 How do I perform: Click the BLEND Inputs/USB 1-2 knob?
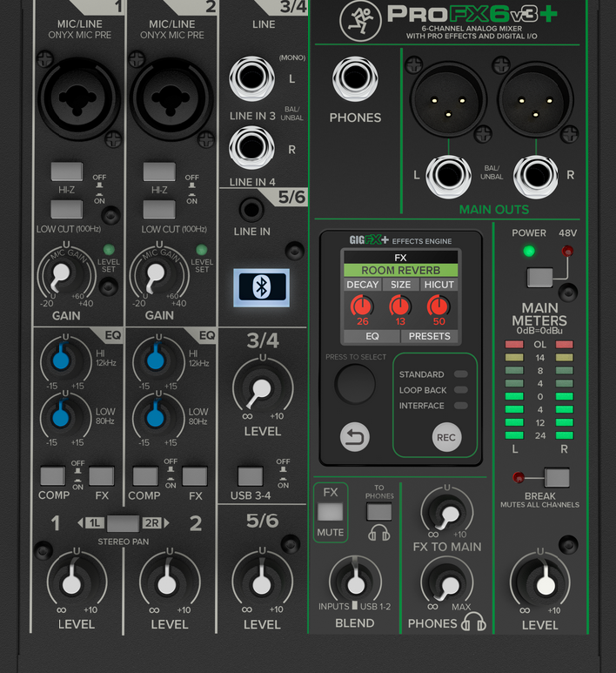coord(355,582)
